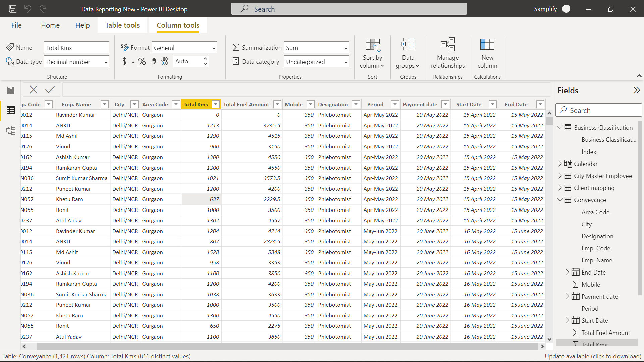Screen dimensions: 644x362
Task: Open Summarization dropdown showing Sum
Action: click(316, 48)
